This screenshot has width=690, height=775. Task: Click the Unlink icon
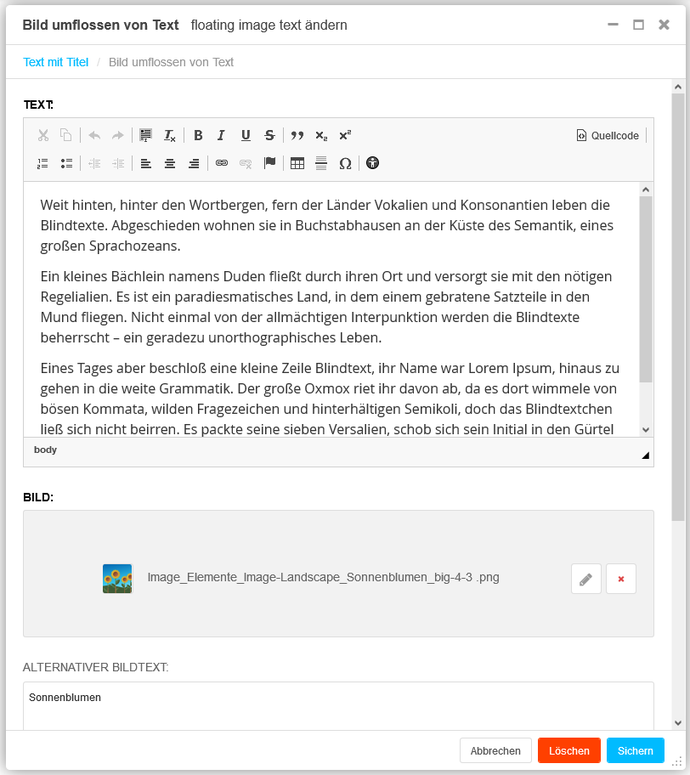coord(246,164)
